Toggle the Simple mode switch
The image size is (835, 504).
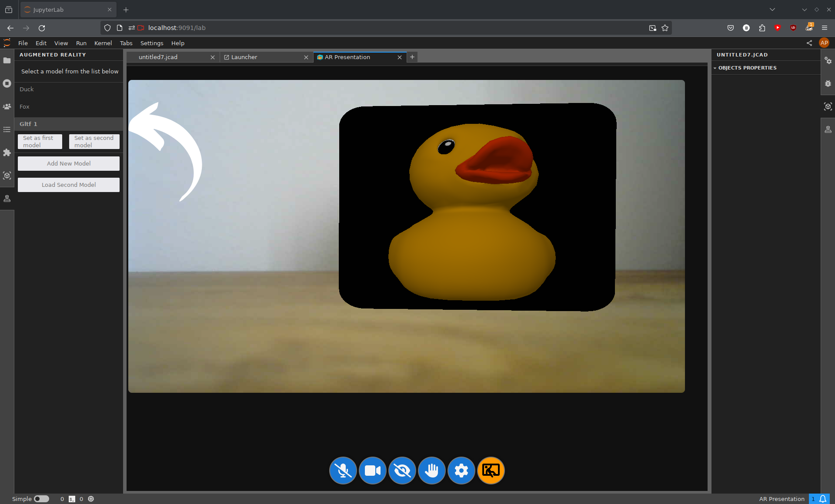click(41, 499)
